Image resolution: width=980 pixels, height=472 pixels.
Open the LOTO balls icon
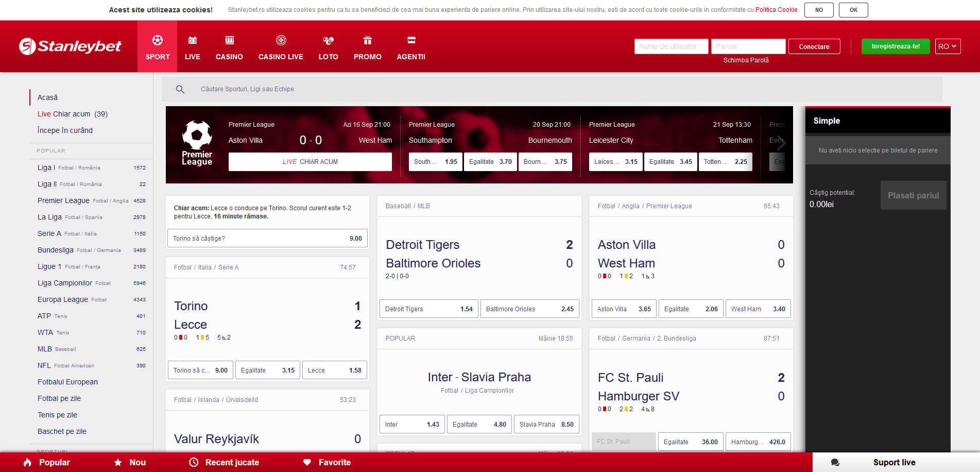[329, 40]
